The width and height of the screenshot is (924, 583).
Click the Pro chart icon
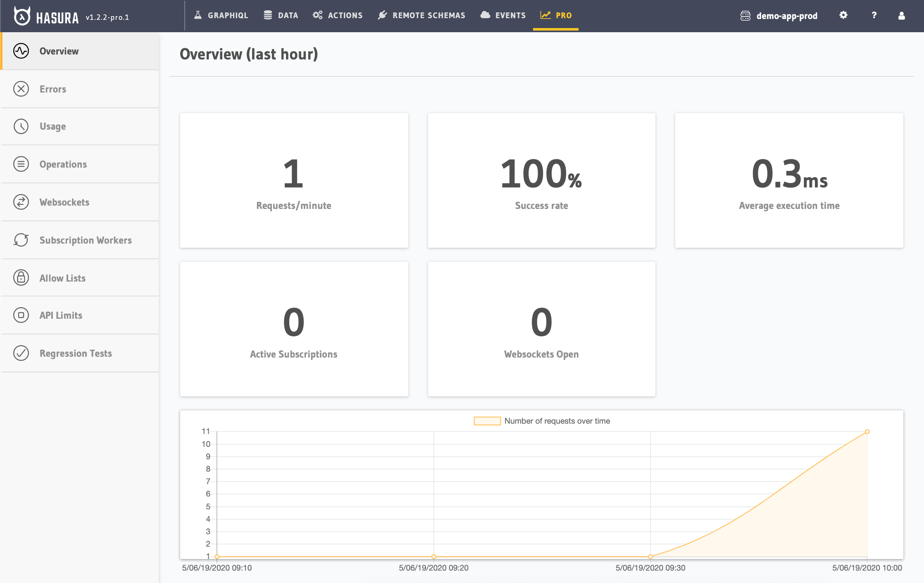(545, 15)
